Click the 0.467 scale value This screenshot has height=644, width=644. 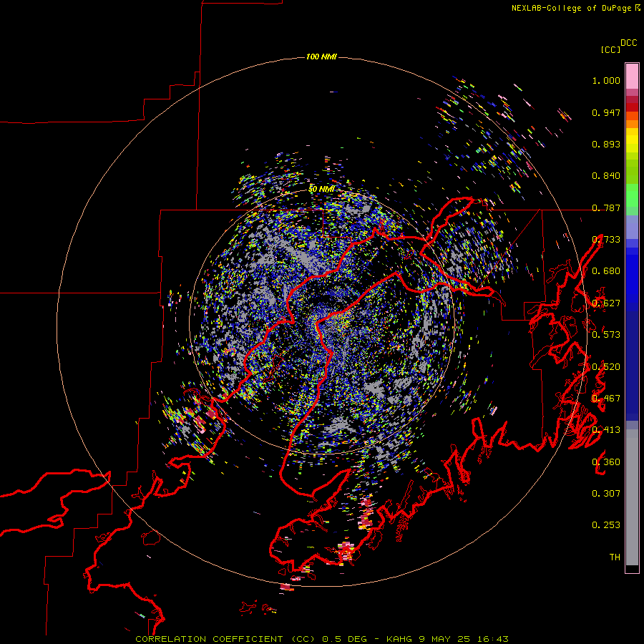pyautogui.click(x=606, y=399)
